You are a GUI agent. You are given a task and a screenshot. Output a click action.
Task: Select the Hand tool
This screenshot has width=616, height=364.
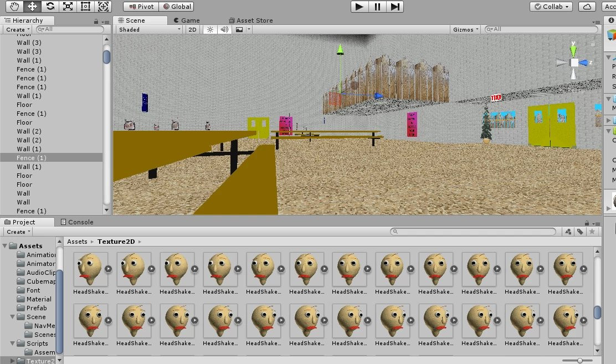pos(16,6)
